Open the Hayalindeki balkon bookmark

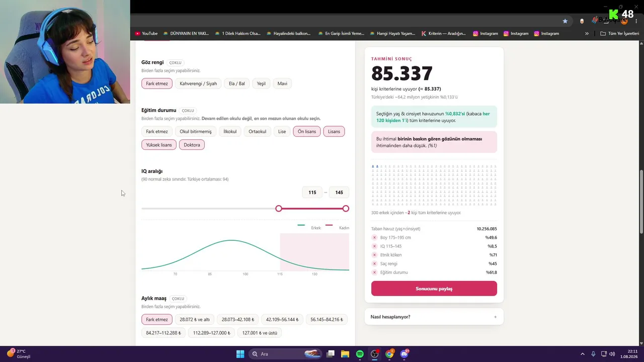pos(289,34)
